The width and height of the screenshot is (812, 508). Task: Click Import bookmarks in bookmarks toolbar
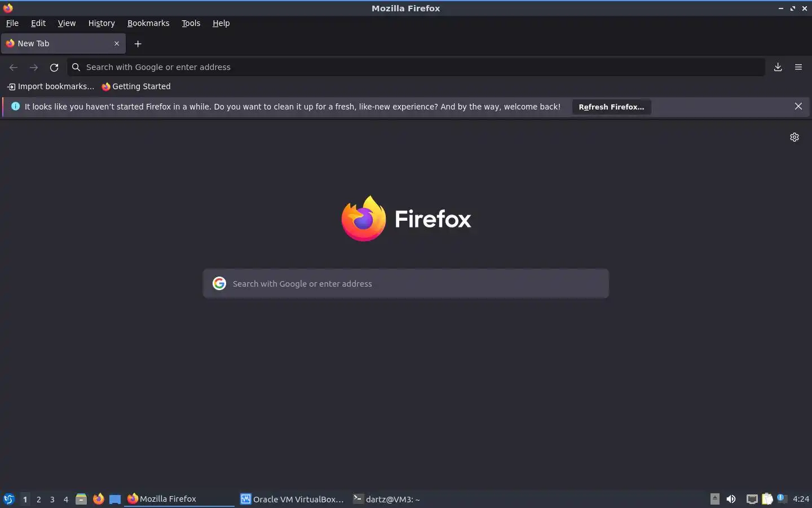click(51, 86)
